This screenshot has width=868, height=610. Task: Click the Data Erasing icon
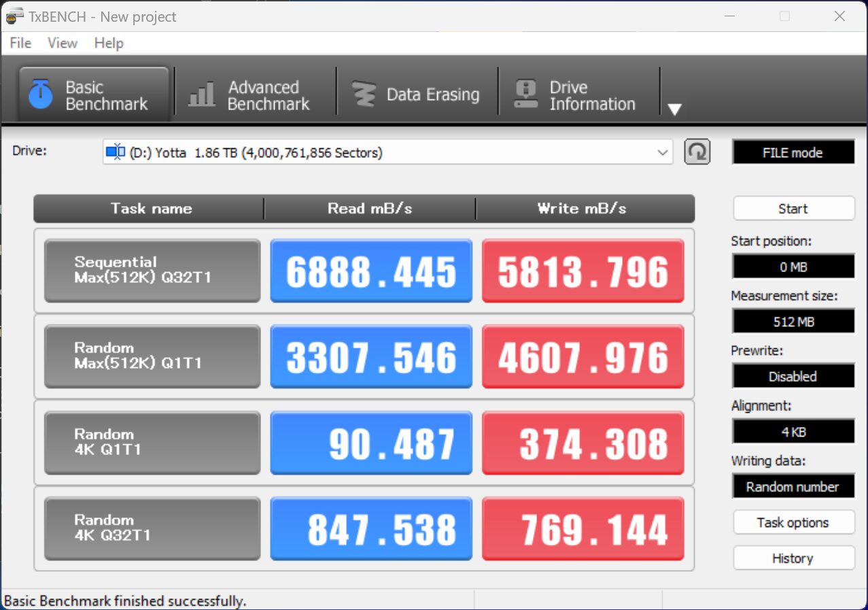[364, 95]
